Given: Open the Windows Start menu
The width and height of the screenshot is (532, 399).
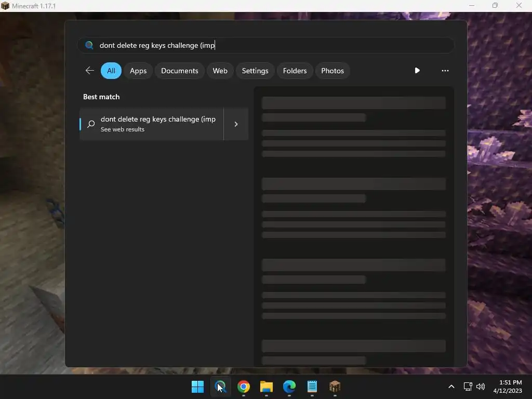Looking at the screenshot, I should tap(197, 387).
